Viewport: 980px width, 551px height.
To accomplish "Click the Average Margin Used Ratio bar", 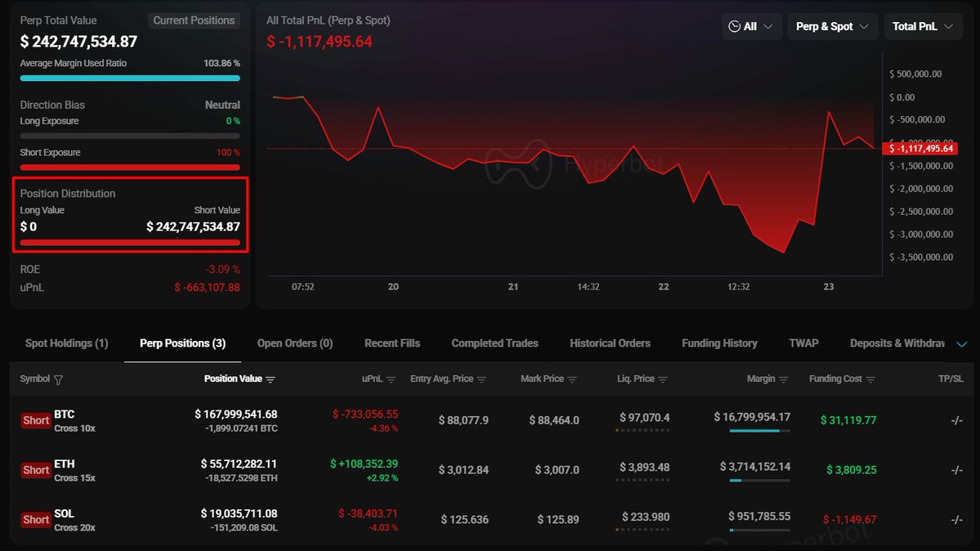I will pos(130,78).
